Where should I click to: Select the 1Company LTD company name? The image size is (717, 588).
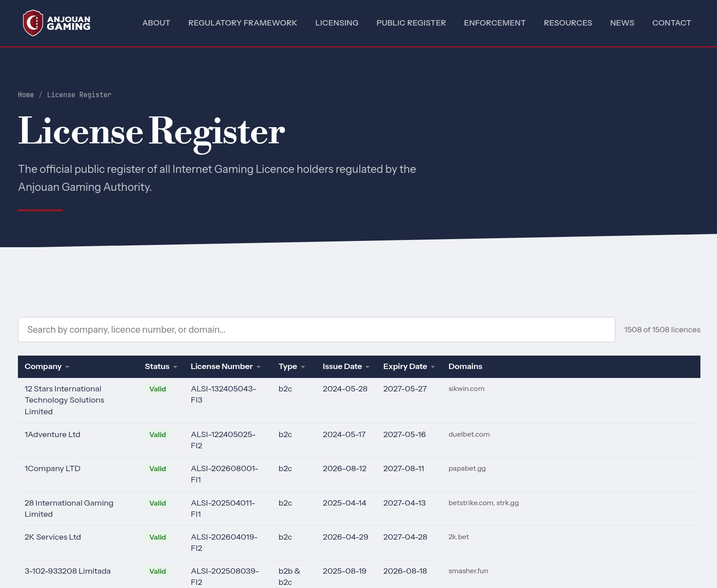tap(52, 468)
